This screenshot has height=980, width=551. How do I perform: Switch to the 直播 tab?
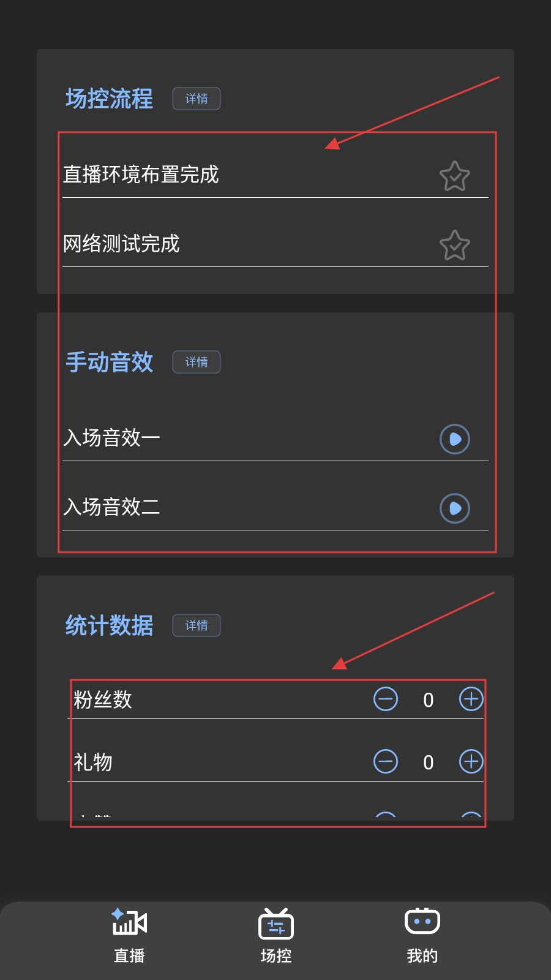(x=129, y=936)
